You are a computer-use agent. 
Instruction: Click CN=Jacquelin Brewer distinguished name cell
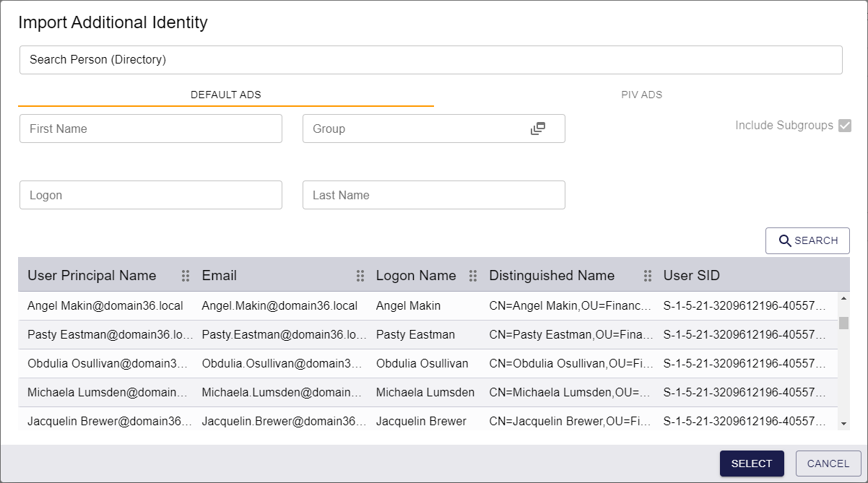(570, 422)
